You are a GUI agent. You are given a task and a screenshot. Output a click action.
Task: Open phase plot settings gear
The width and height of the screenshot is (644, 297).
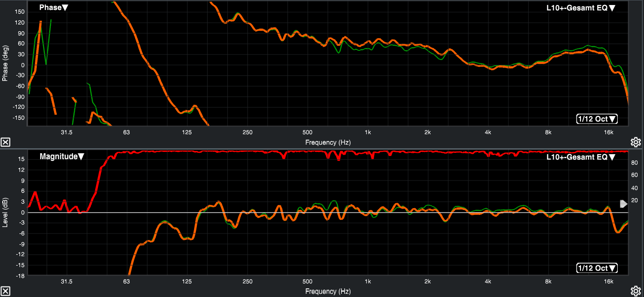[636, 142]
